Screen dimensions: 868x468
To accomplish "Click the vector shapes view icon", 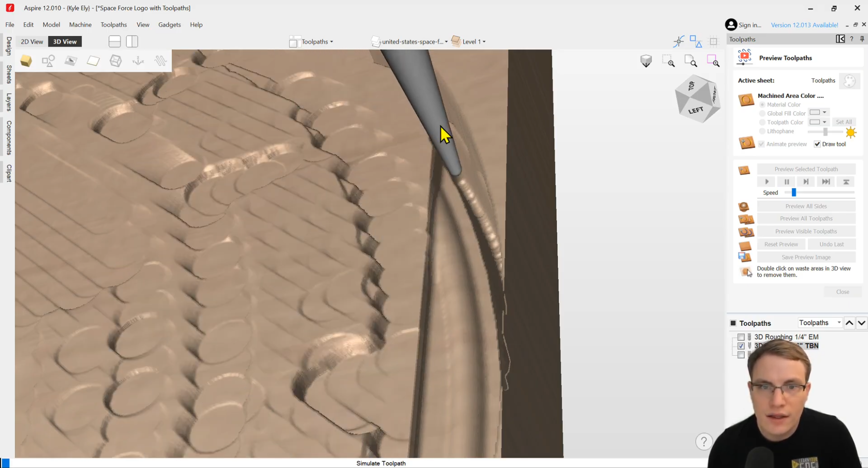I will (48, 61).
